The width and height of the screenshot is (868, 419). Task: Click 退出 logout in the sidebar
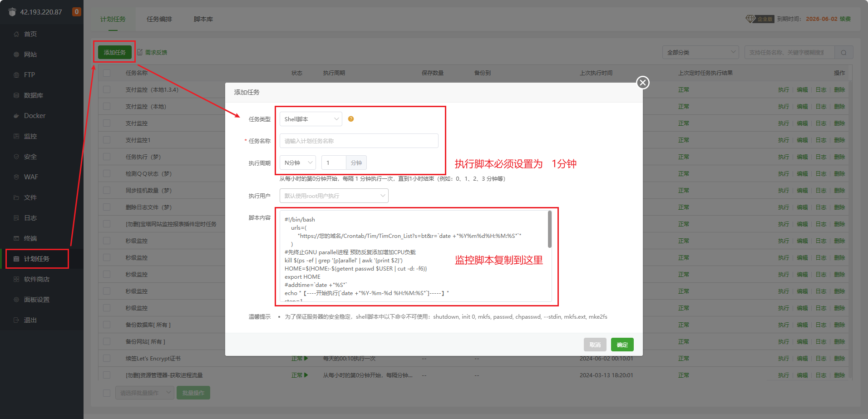tap(30, 320)
